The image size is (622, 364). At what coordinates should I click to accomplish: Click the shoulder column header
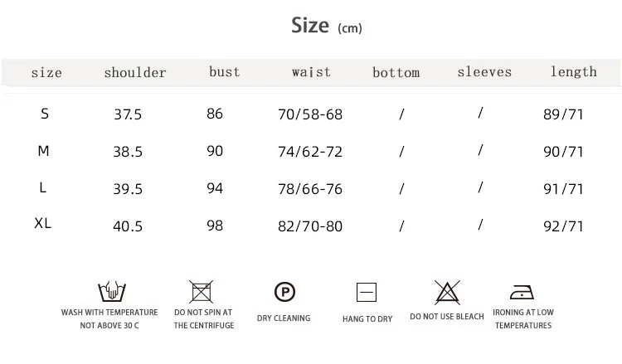tap(135, 73)
